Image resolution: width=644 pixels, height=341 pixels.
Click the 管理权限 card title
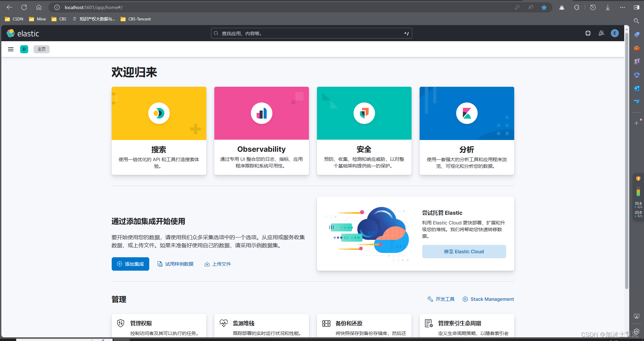tap(141, 323)
